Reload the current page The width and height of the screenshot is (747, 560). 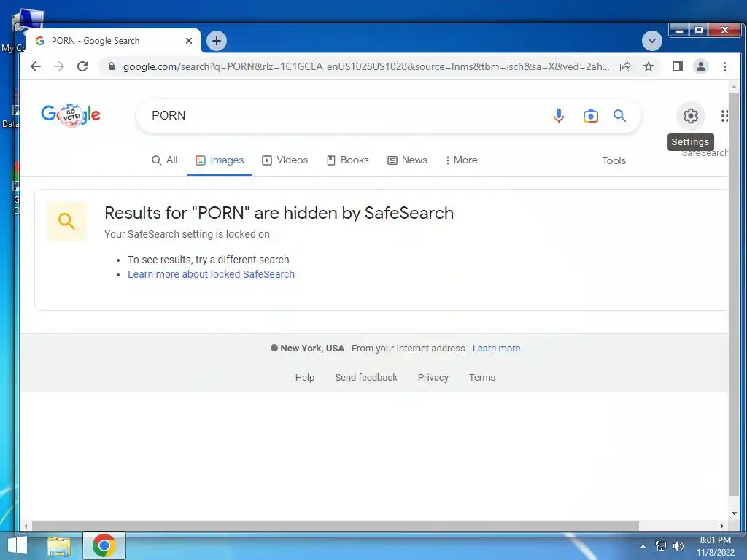(x=82, y=66)
